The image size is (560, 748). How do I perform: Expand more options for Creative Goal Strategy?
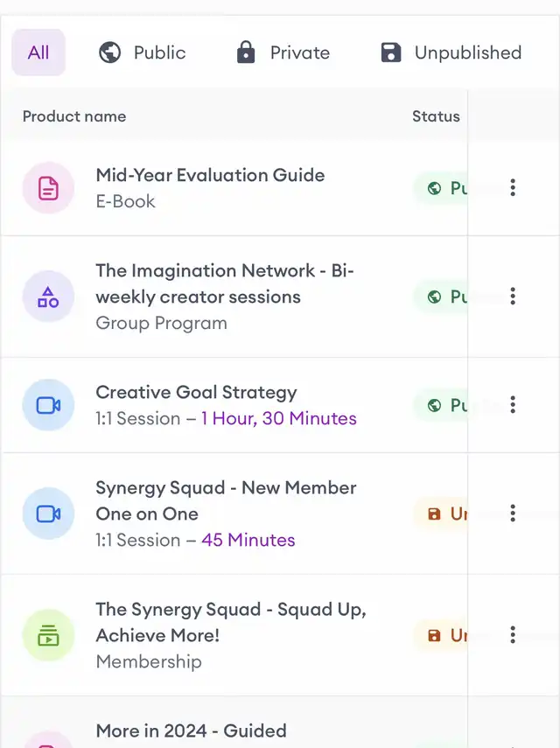pyautogui.click(x=513, y=405)
